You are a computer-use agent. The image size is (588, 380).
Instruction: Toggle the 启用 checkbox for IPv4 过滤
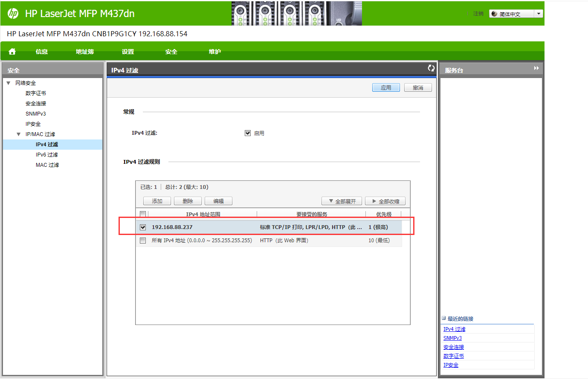248,133
